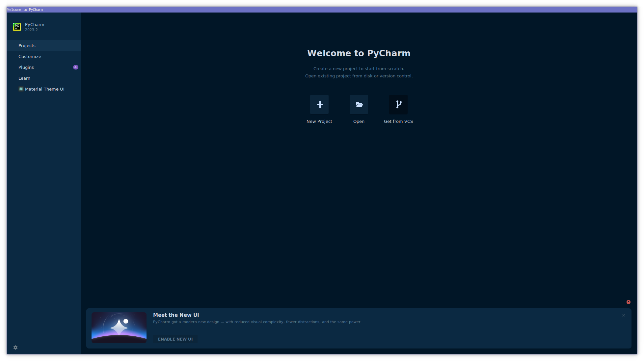Click the New UI promo thumbnail image
Image resolution: width=644 pixels, height=361 pixels.
pyautogui.click(x=119, y=328)
